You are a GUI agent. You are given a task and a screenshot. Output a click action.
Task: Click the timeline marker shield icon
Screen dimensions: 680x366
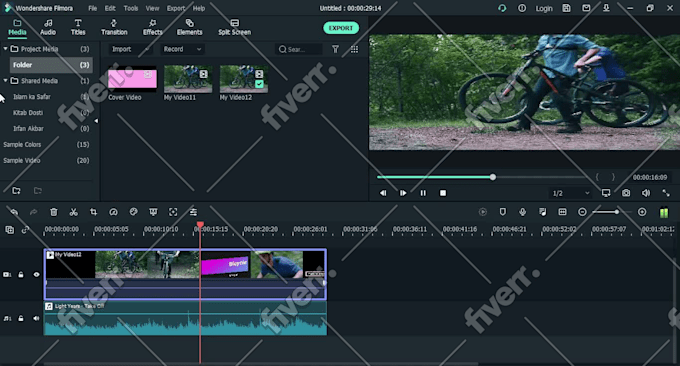pyautogui.click(x=503, y=212)
